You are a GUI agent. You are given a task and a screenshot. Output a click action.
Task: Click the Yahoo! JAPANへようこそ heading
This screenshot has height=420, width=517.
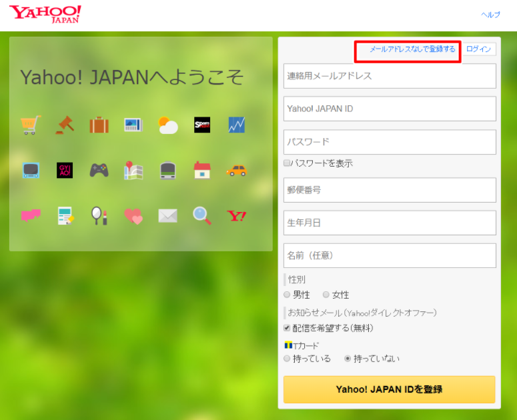click(132, 77)
